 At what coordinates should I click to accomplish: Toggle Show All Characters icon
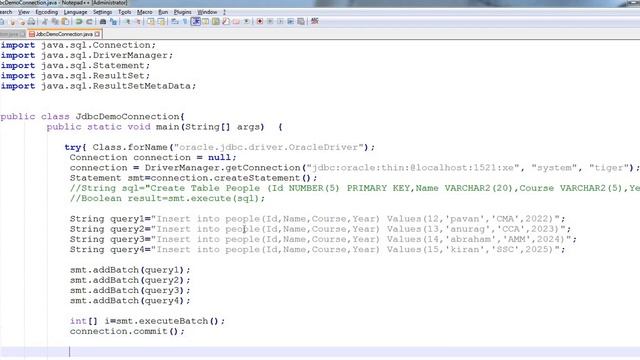[x=184, y=21]
